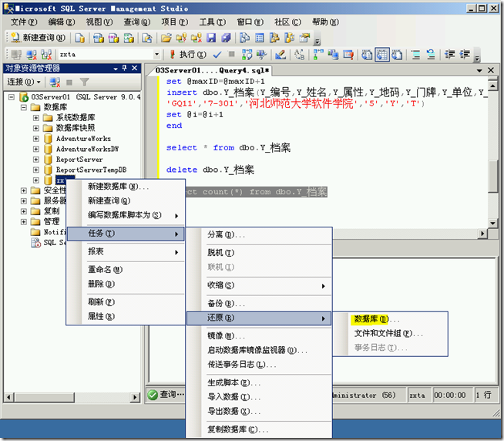Click 属性(R) in the context menu
Image resolution: width=504 pixels, height=441 pixels.
tap(126, 317)
